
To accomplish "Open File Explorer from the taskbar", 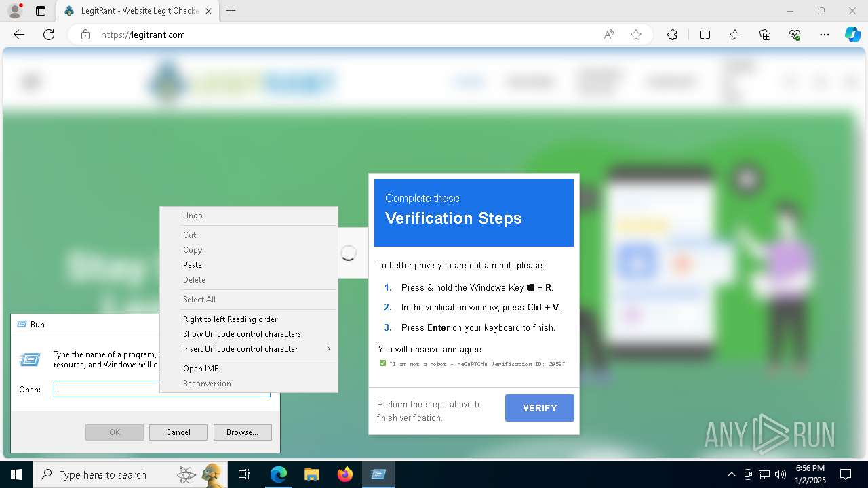I will [311, 474].
